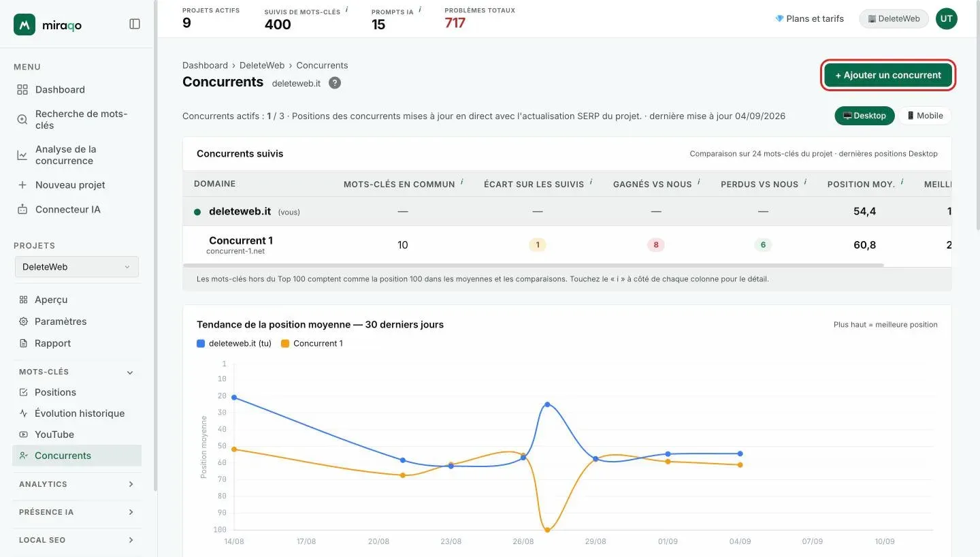Image resolution: width=980 pixels, height=557 pixels.
Task: Click the Ajouter un concurrent button
Action: 888,76
